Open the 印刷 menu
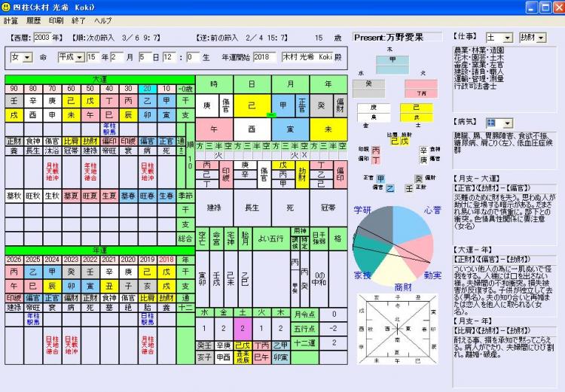The height and width of the screenshot is (392, 565). (56, 21)
